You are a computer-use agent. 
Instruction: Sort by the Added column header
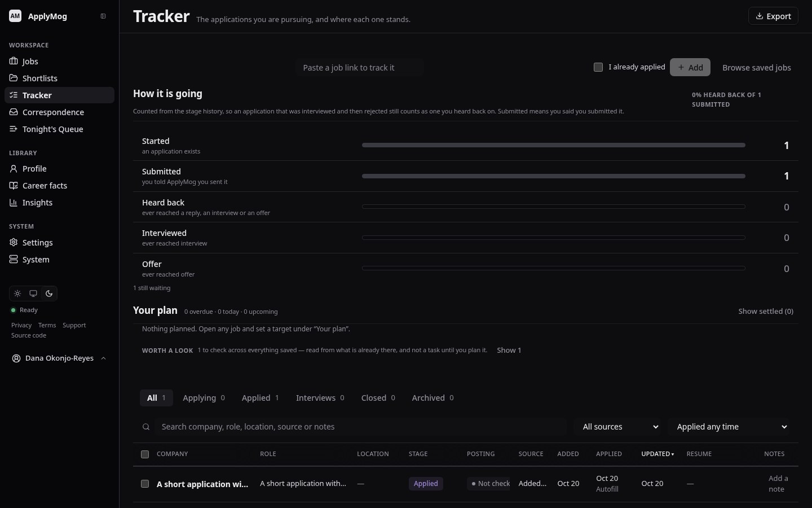click(568, 454)
